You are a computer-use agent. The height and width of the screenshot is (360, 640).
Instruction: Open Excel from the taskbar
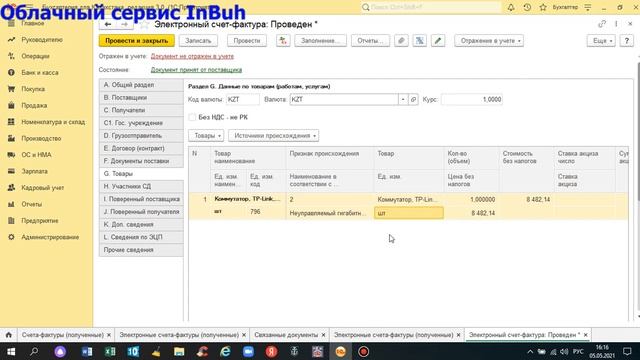coord(110,351)
